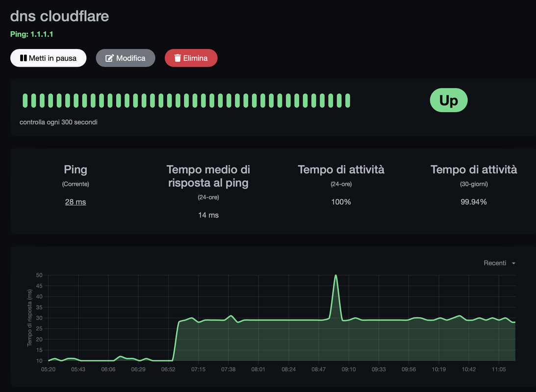The height and width of the screenshot is (392, 536).
Task: Click the 50 ms peak on the chart
Action: pyautogui.click(x=336, y=275)
